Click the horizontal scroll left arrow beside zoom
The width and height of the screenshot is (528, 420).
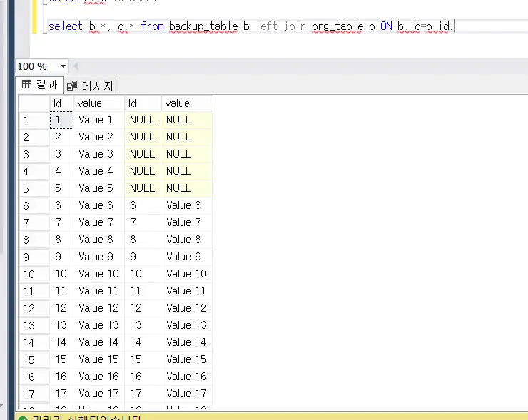tap(76, 66)
